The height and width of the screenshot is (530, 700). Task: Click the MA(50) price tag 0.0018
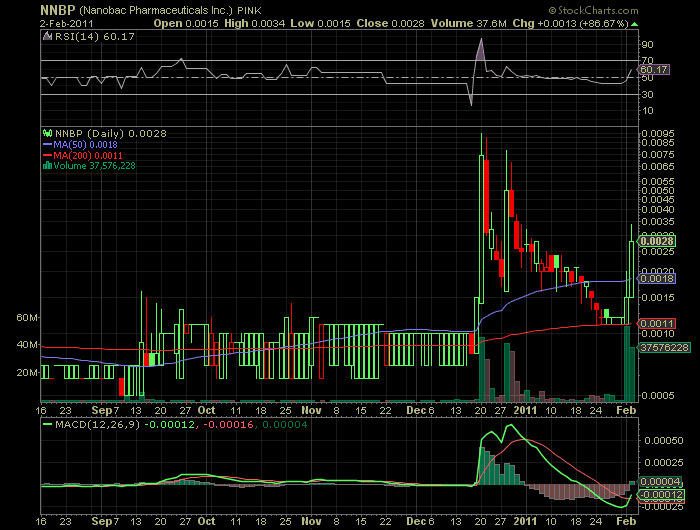pyautogui.click(x=656, y=279)
